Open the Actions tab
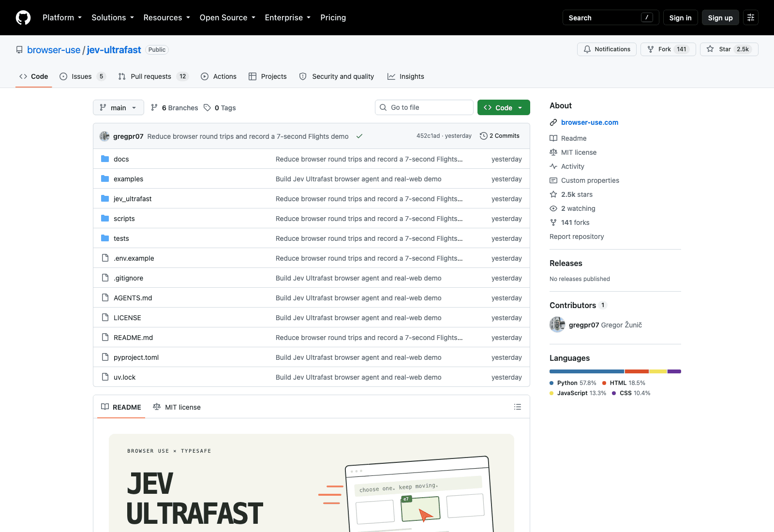Image resolution: width=774 pixels, height=532 pixels. [219, 76]
